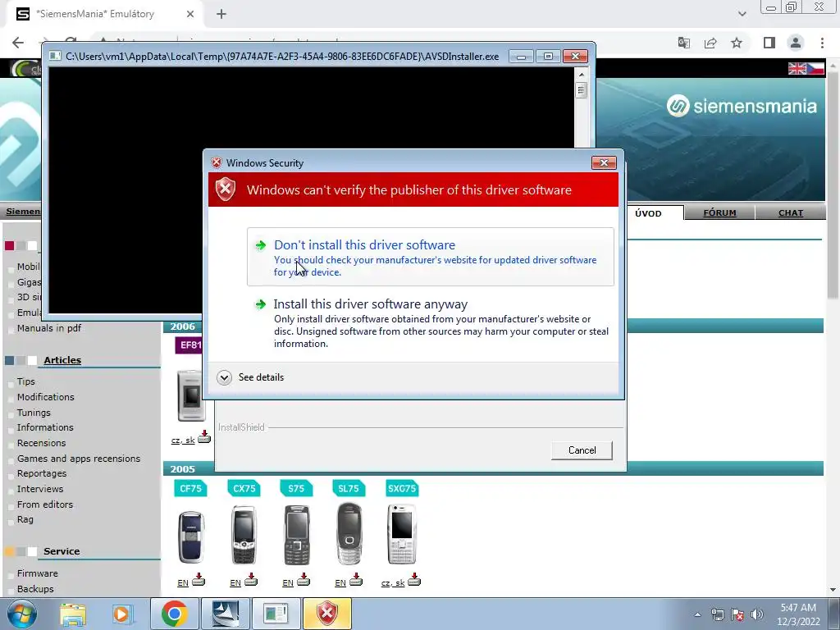Open Chrome profile avatar
840x630 pixels.
click(796, 43)
